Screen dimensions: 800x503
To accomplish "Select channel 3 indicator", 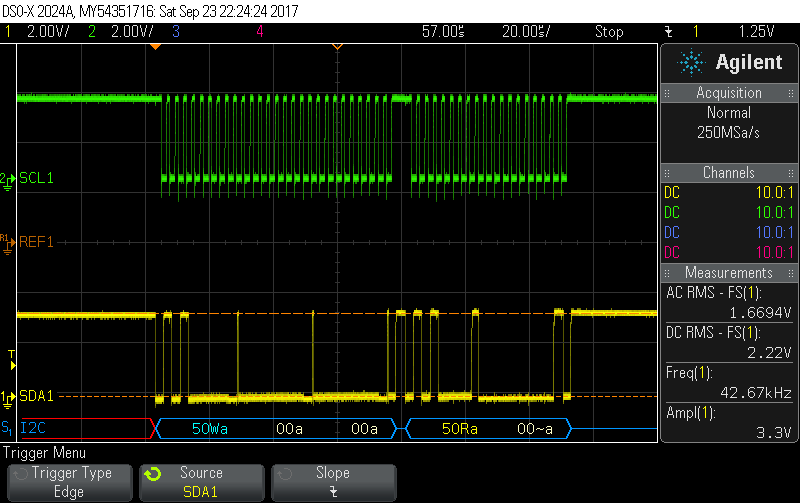I will click(176, 32).
